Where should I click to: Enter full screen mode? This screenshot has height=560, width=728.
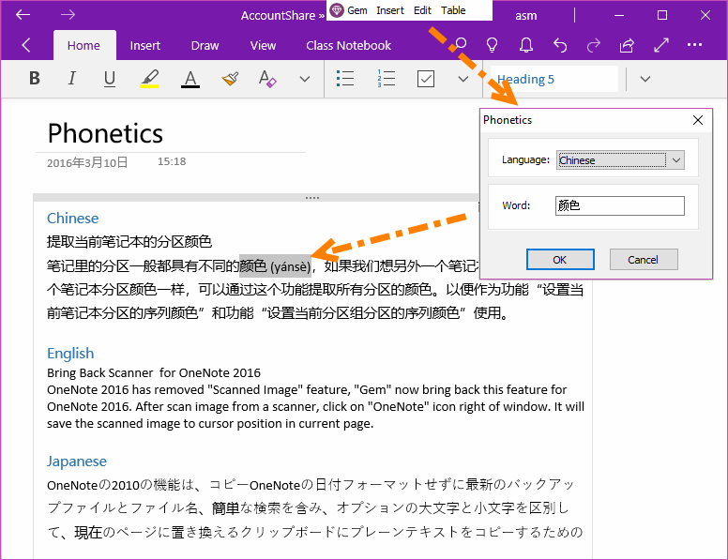[x=661, y=45]
